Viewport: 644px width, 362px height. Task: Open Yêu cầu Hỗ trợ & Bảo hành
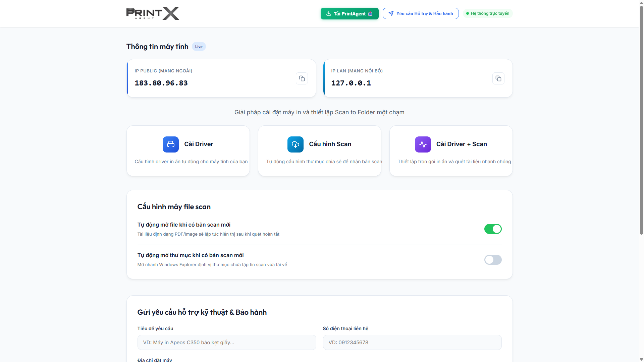[421, 13]
